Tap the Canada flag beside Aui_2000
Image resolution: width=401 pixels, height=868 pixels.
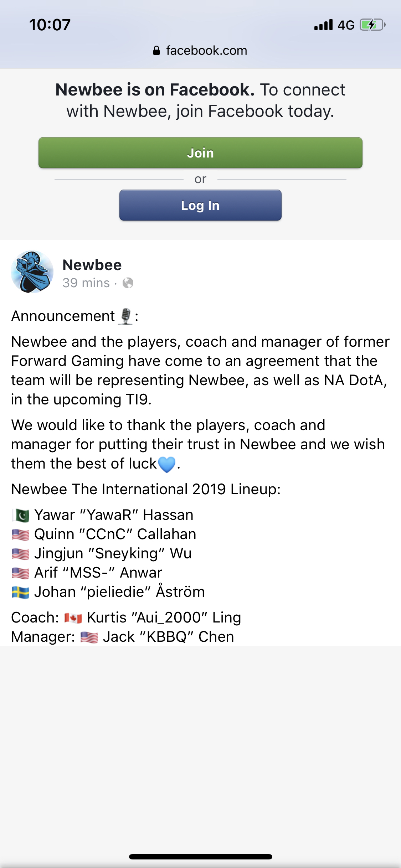click(x=73, y=618)
